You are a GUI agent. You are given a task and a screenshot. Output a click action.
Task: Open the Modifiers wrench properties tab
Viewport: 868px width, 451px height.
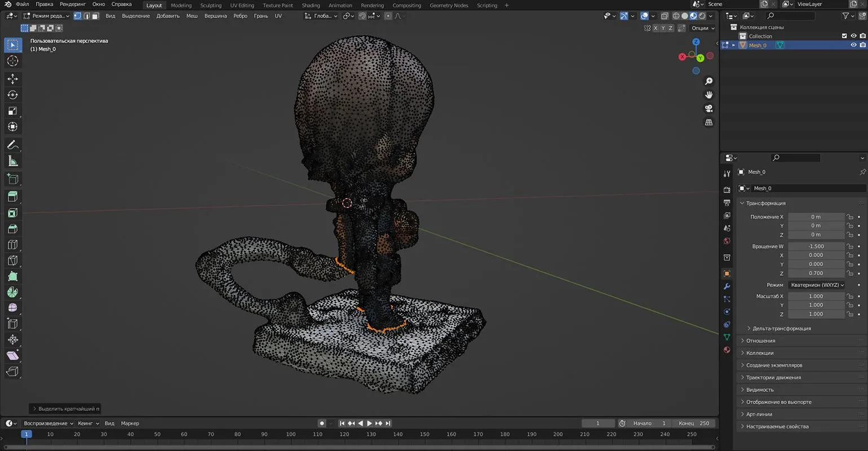(x=727, y=286)
